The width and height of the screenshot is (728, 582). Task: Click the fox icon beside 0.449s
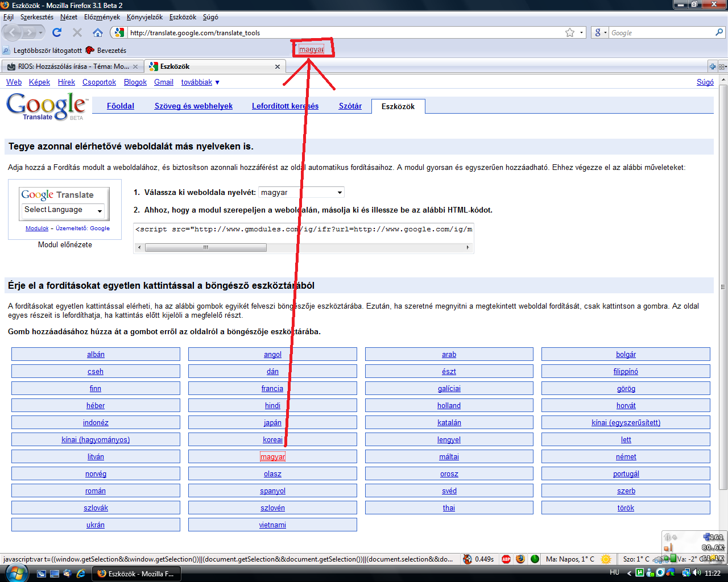coord(468,559)
